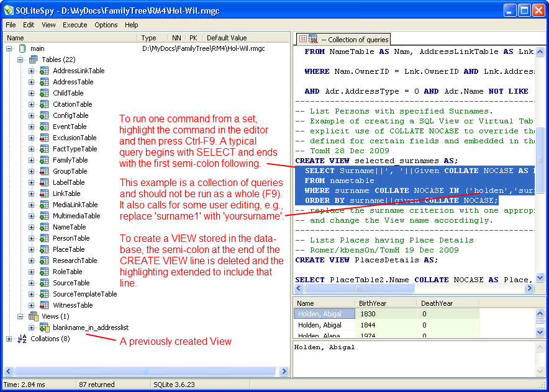
Task: Select the RoleTable tree item
Action: pyautogui.click(x=67, y=272)
